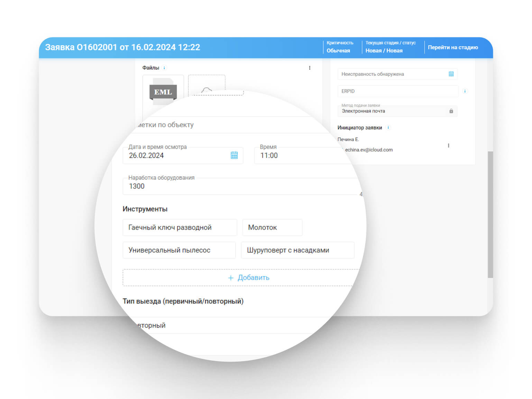Open Files section three-dot menu
This screenshot has width=532, height=399.
310,68
